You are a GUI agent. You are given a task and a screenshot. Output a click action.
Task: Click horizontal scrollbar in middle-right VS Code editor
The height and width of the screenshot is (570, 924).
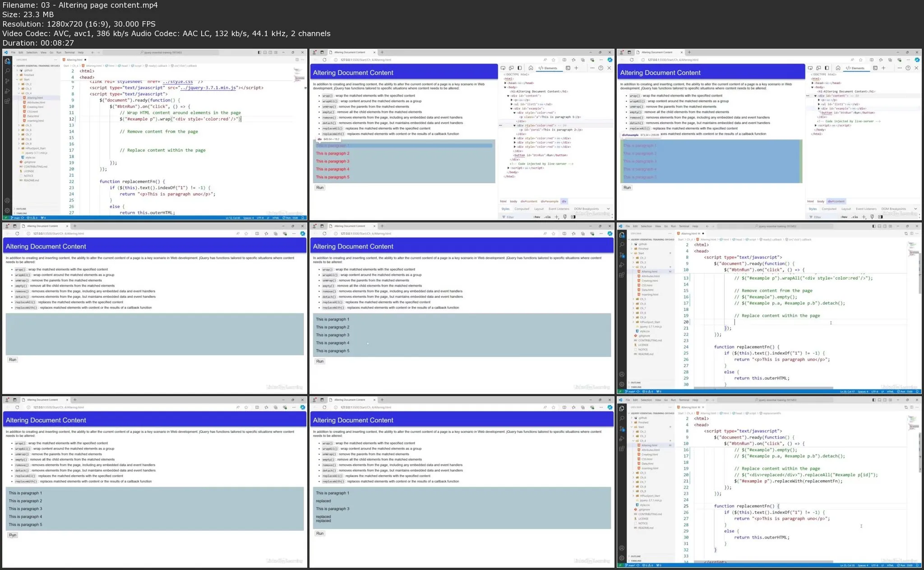click(763, 388)
